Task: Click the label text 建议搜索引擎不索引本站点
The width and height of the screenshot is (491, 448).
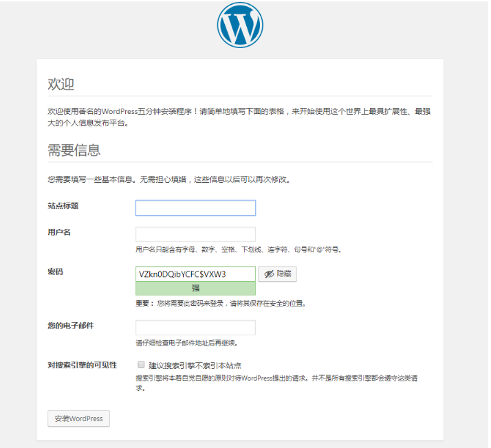Action: tap(195, 366)
